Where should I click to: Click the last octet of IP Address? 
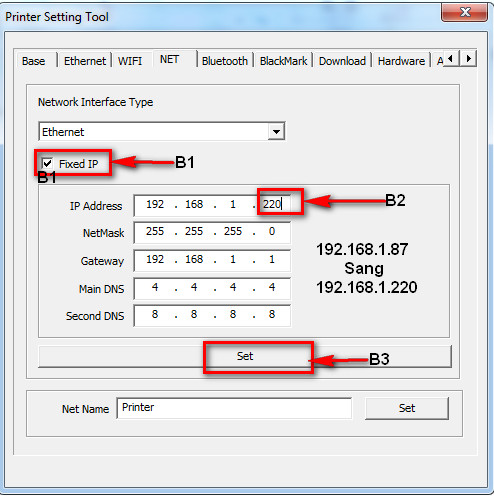(273, 204)
